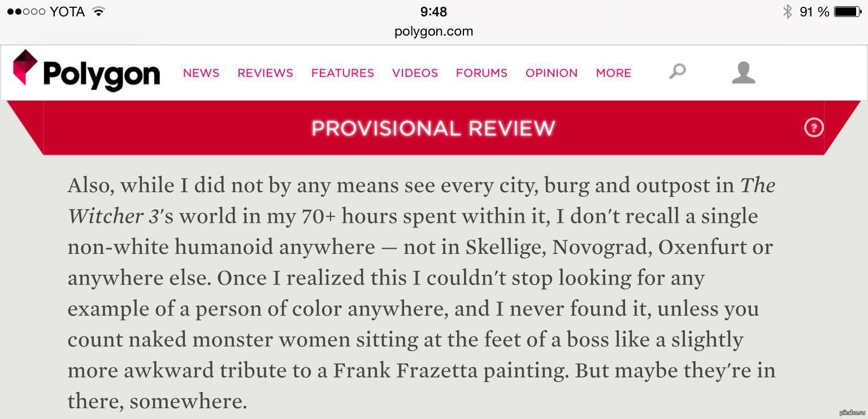Screen dimensions: 868x419
Task: Click the question mark help icon
Action: (x=814, y=128)
